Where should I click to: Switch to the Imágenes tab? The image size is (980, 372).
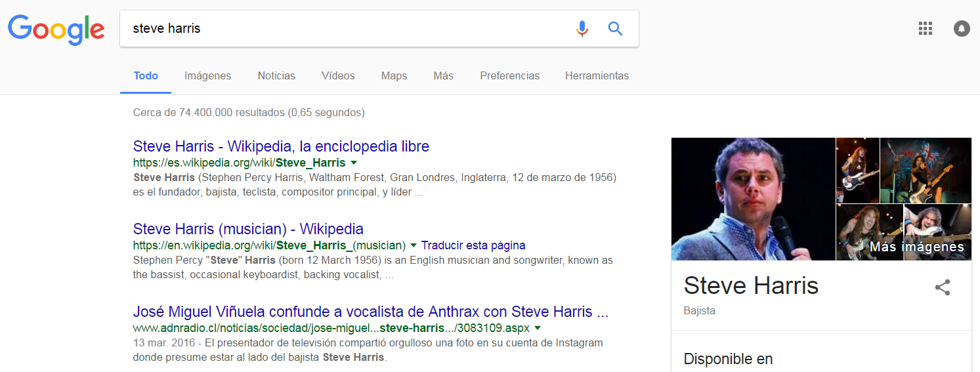(x=207, y=75)
